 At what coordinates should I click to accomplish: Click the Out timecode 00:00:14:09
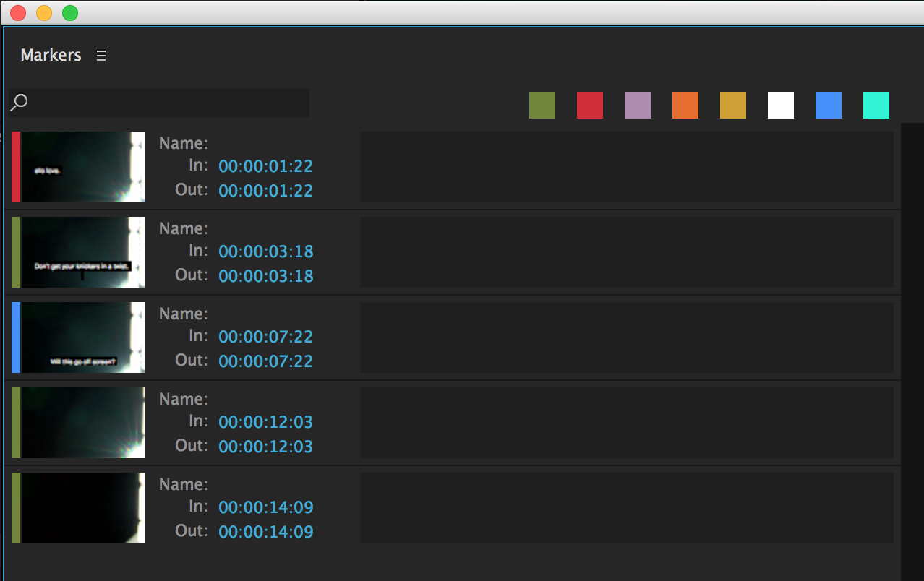(x=266, y=532)
